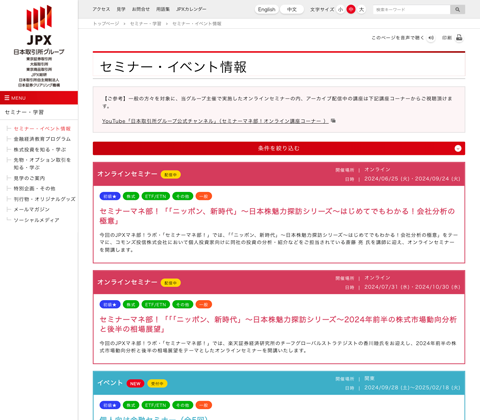Click the circular toggle icon on filter bar
480x420 pixels.
458,148
